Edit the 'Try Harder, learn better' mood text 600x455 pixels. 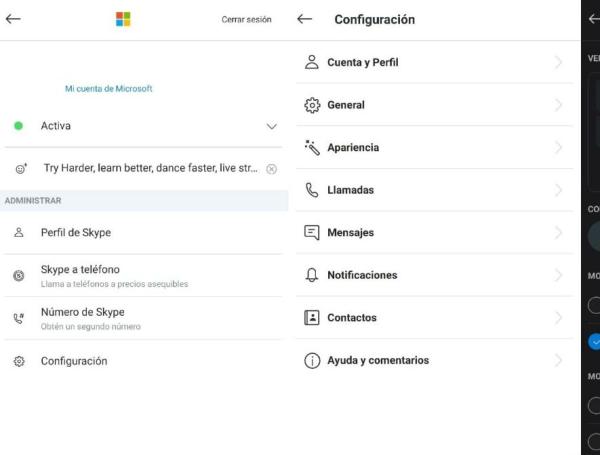tap(151, 168)
